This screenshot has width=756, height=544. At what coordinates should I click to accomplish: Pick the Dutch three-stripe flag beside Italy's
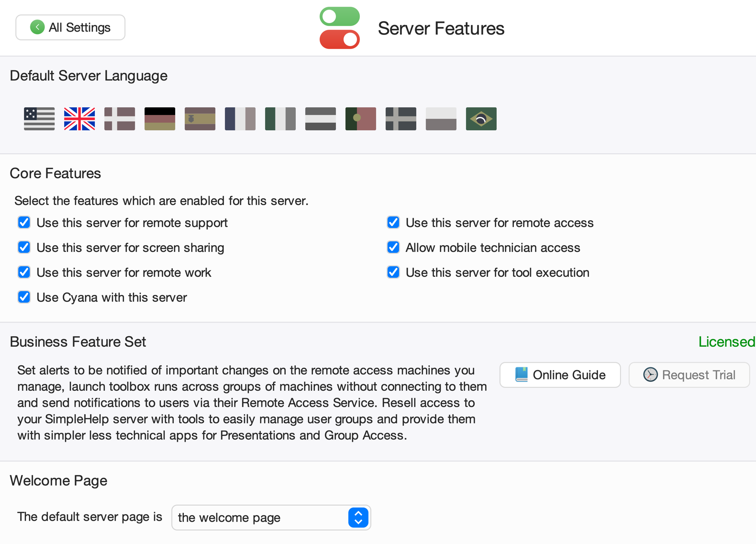321,119
